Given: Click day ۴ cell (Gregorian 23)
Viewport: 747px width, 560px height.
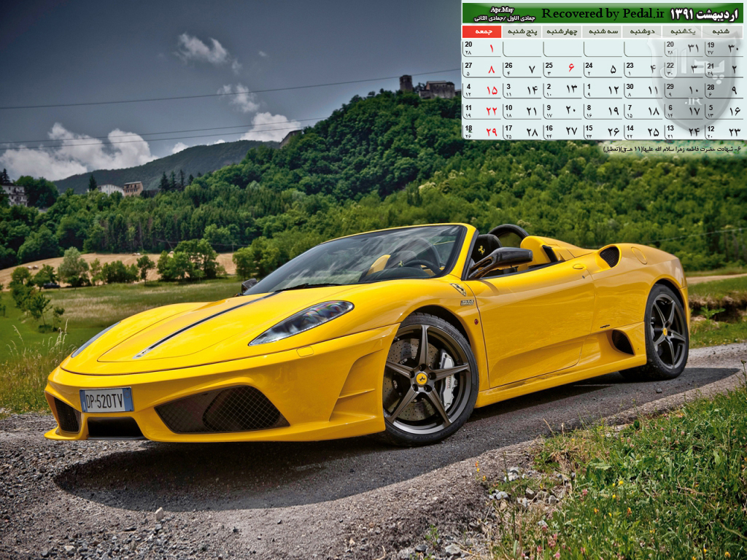Looking at the screenshot, I should pyautogui.click(x=643, y=69).
